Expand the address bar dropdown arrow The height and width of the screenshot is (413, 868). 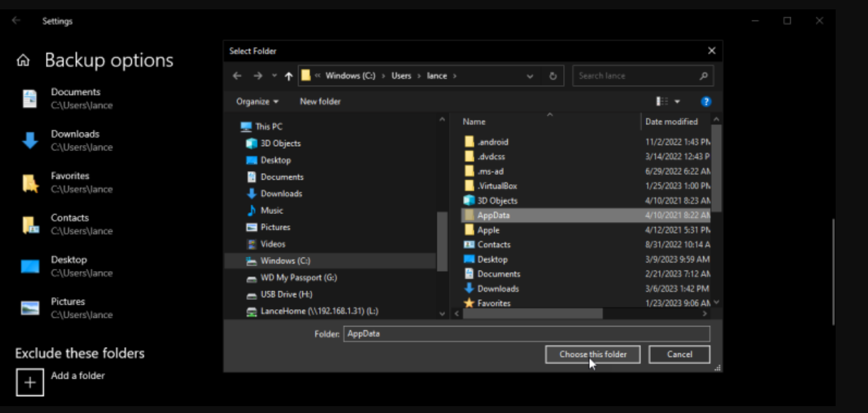click(530, 75)
